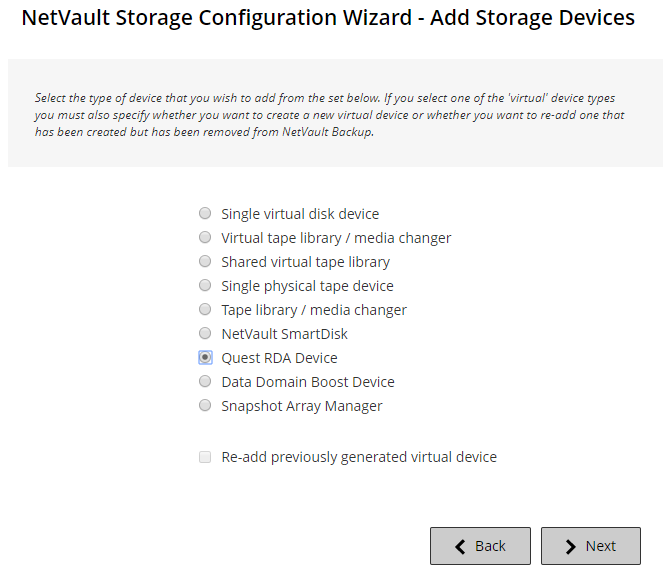Pick Single physical tape device option
Viewport: 671px width, 580px height.
pos(205,286)
